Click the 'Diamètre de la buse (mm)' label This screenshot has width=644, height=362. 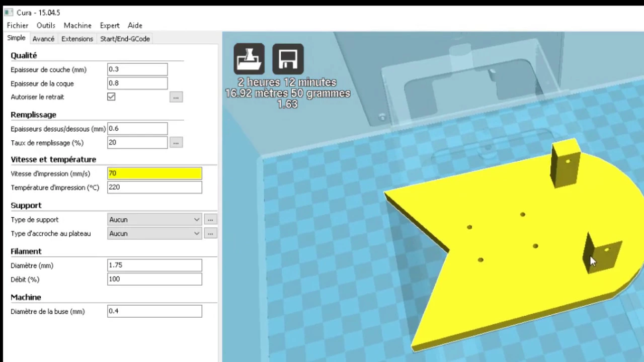48,312
